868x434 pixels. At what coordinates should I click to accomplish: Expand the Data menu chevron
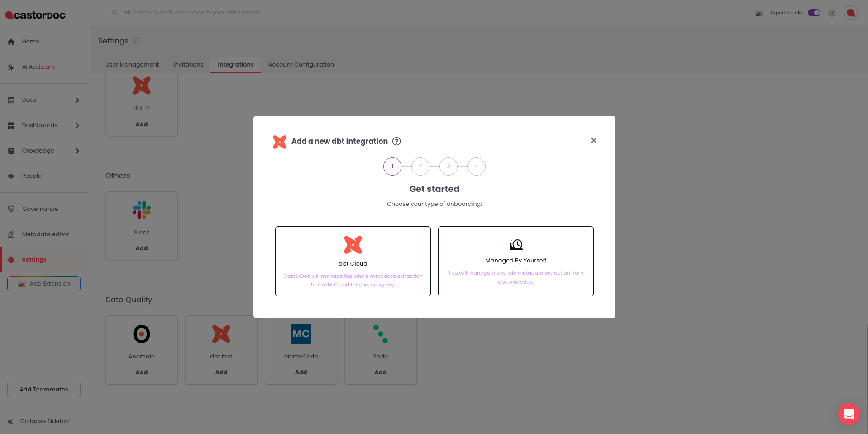coord(77,100)
